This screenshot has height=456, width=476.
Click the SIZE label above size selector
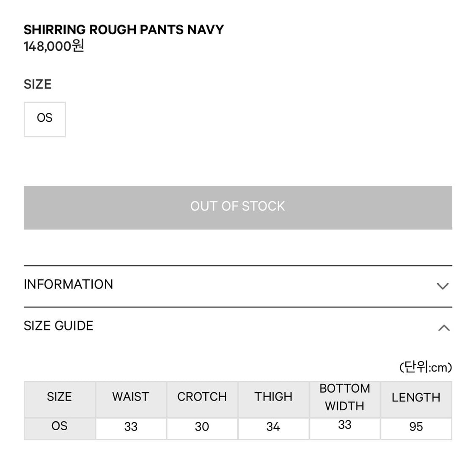coord(38,84)
